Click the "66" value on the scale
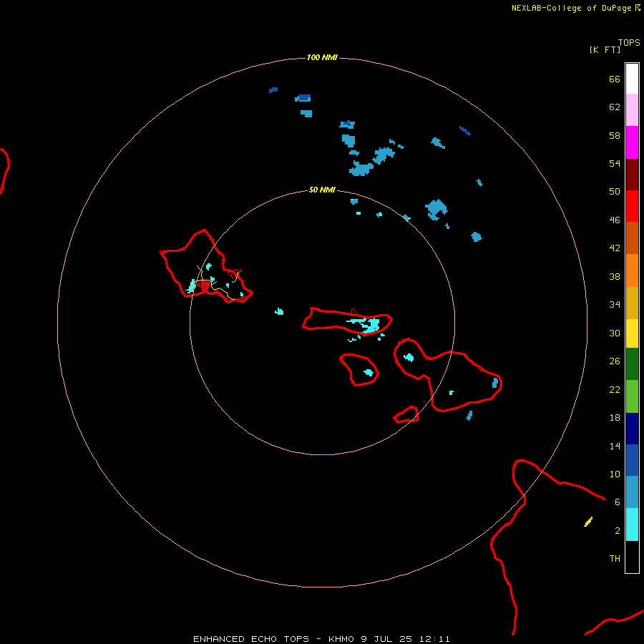This screenshot has height=644, width=644. point(615,79)
